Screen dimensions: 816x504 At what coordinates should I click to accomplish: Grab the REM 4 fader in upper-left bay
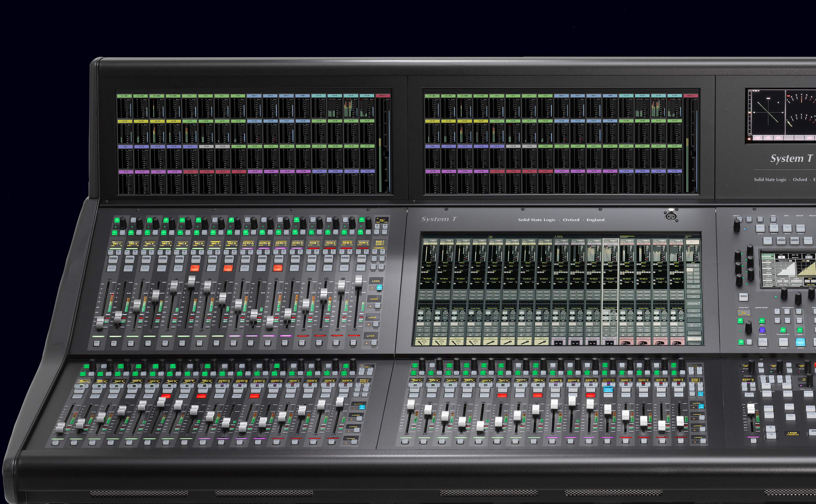point(359,281)
